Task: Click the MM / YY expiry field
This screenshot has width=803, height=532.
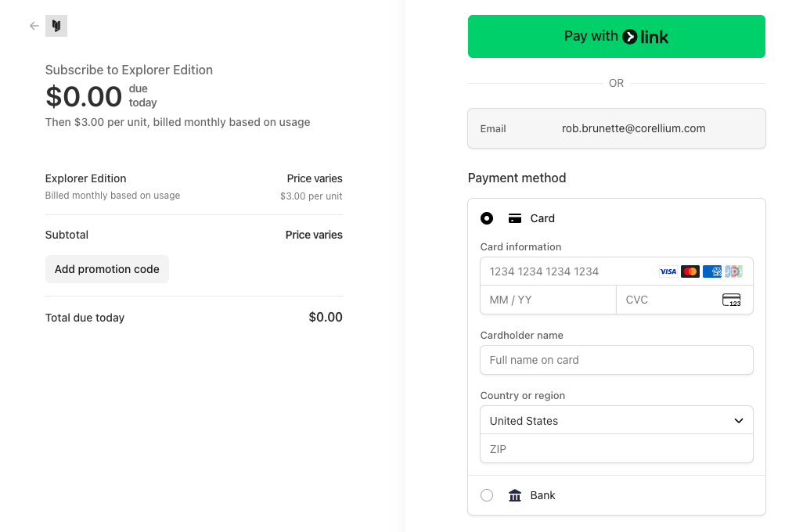Action: click(548, 300)
